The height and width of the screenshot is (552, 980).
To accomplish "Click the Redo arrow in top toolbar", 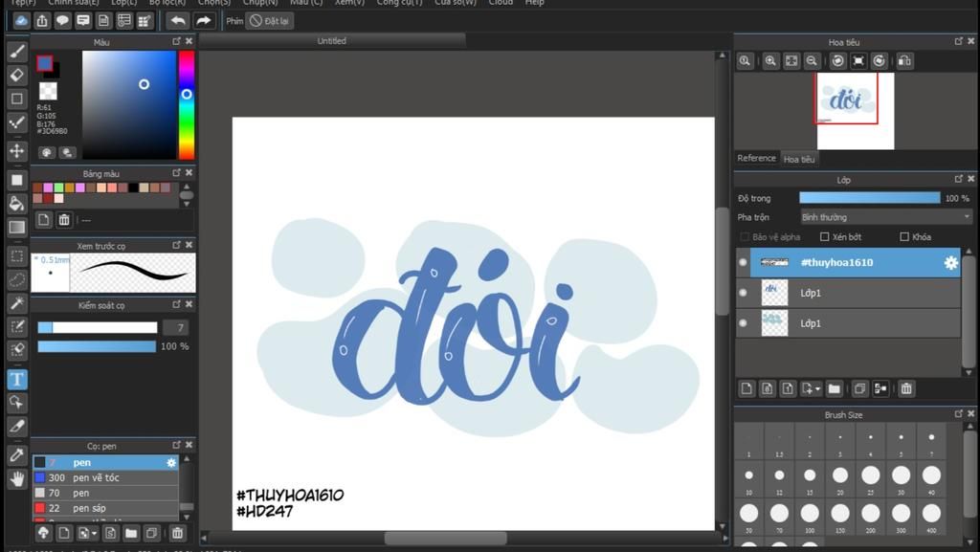I will [x=203, y=21].
